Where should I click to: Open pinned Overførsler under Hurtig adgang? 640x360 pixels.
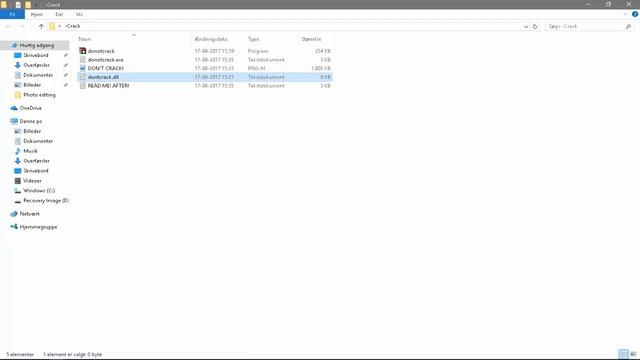point(36,65)
